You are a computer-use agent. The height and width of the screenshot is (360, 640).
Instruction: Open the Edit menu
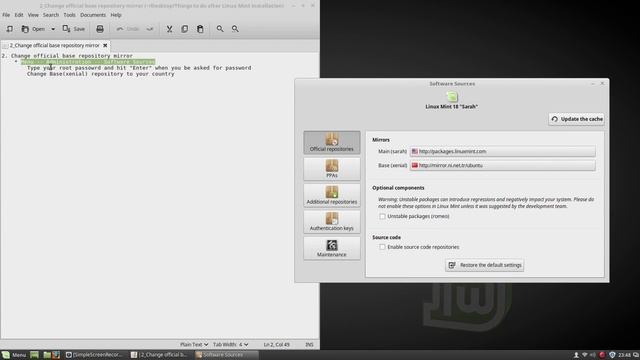pyautogui.click(x=19, y=15)
